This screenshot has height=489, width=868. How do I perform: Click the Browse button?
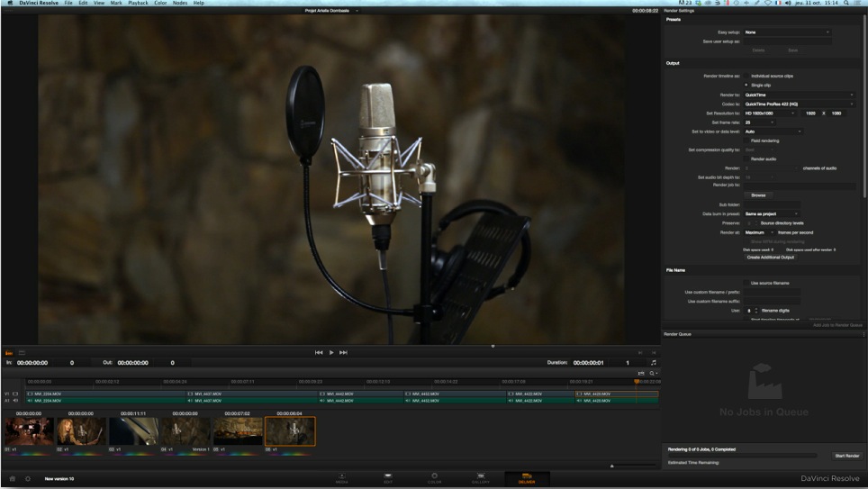pyautogui.click(x=758, y=195)
